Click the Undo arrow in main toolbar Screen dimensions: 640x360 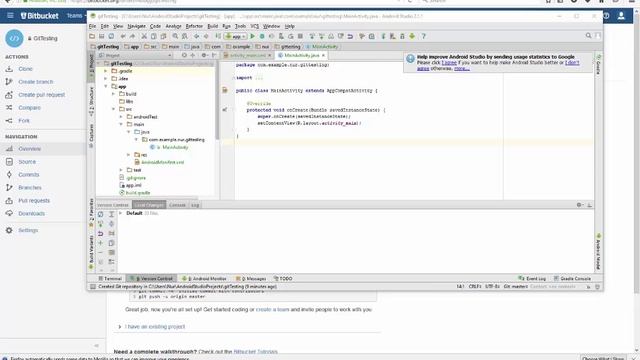(x=123, y=36)
